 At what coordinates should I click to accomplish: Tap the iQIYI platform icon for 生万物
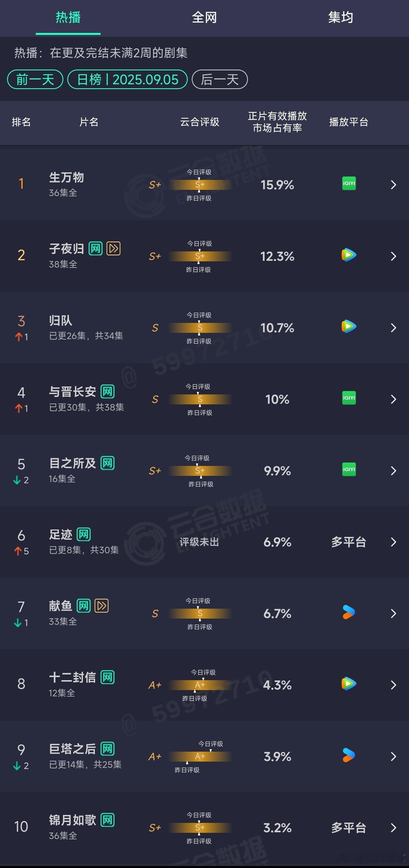tap(349, 183)
